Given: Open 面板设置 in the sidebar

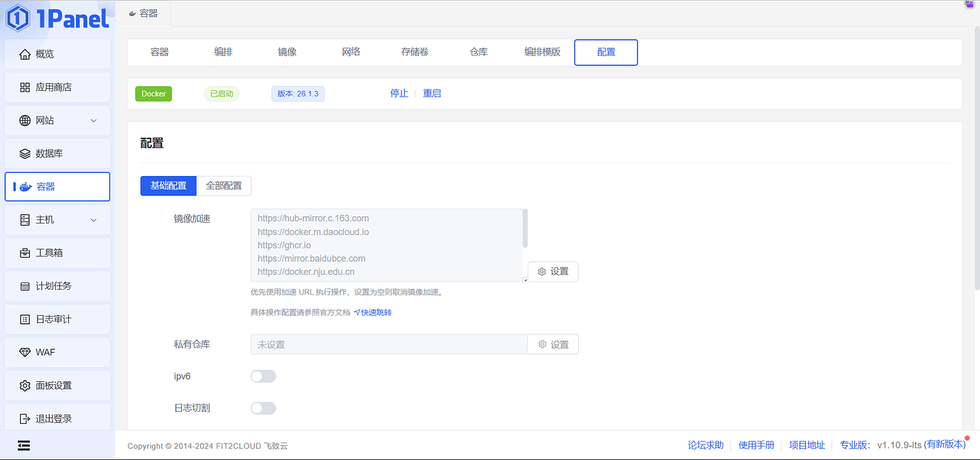Looking at the screenshot, I should (58, 385).
